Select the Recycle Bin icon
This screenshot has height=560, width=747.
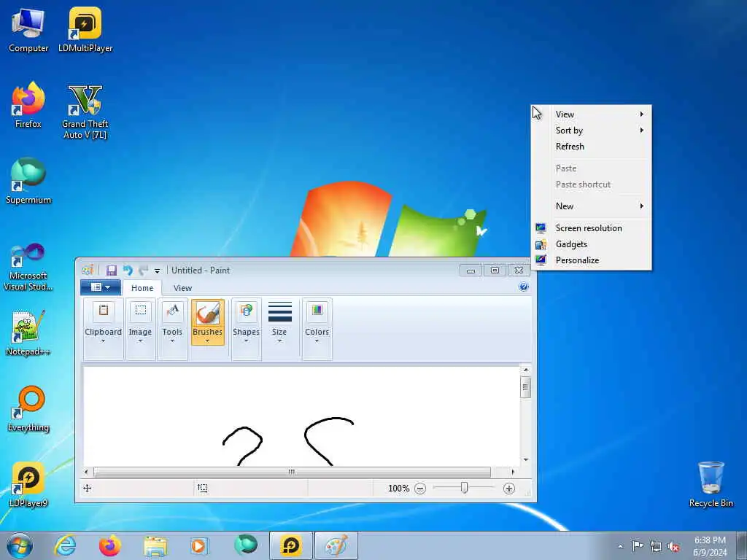point(711,484)
